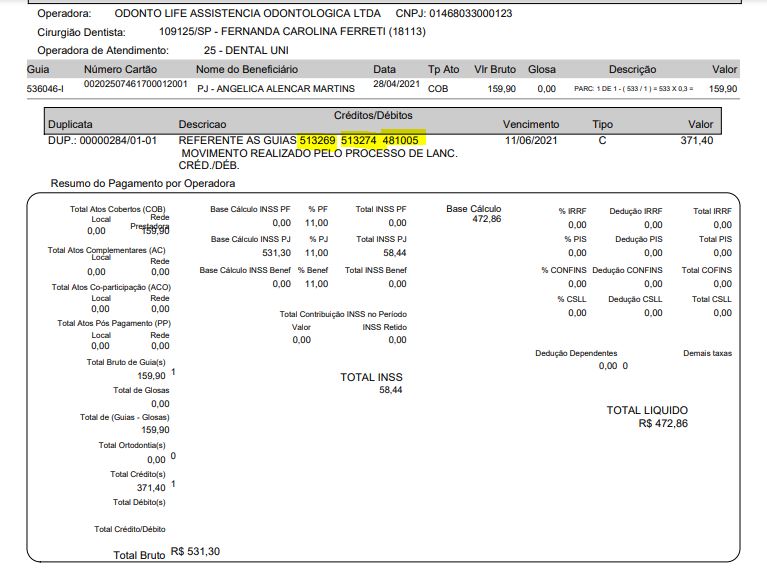Click the Créditos/Débitos header

click(373, 115)
